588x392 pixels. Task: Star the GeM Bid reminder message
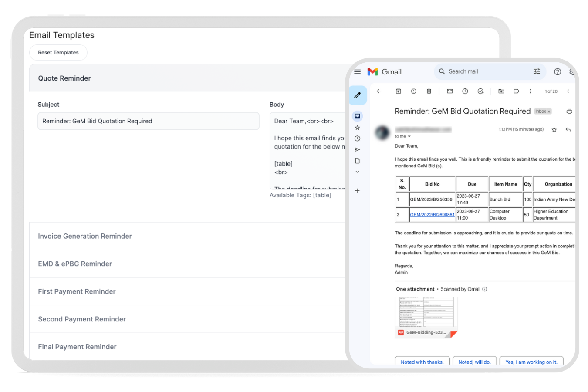(554, 130)
